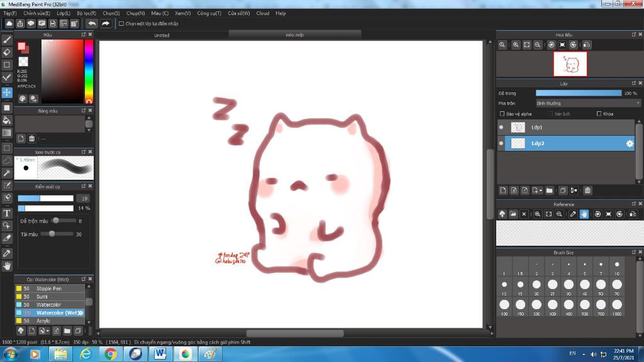Click palette panel scroll down arrow

coord(89,129)
